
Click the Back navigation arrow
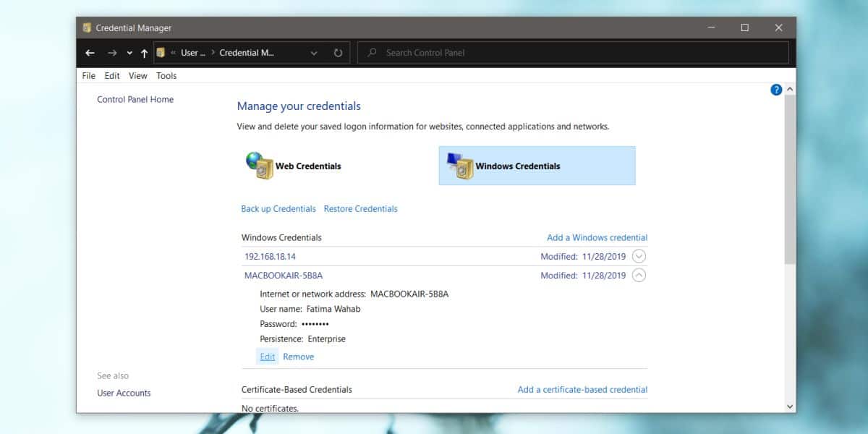[x=90, y=53]
